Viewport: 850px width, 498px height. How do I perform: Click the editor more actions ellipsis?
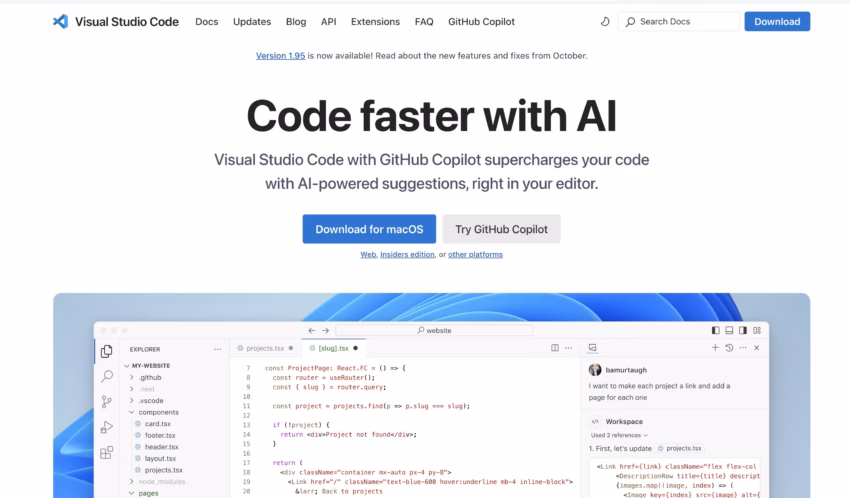[x=568, y=348]
